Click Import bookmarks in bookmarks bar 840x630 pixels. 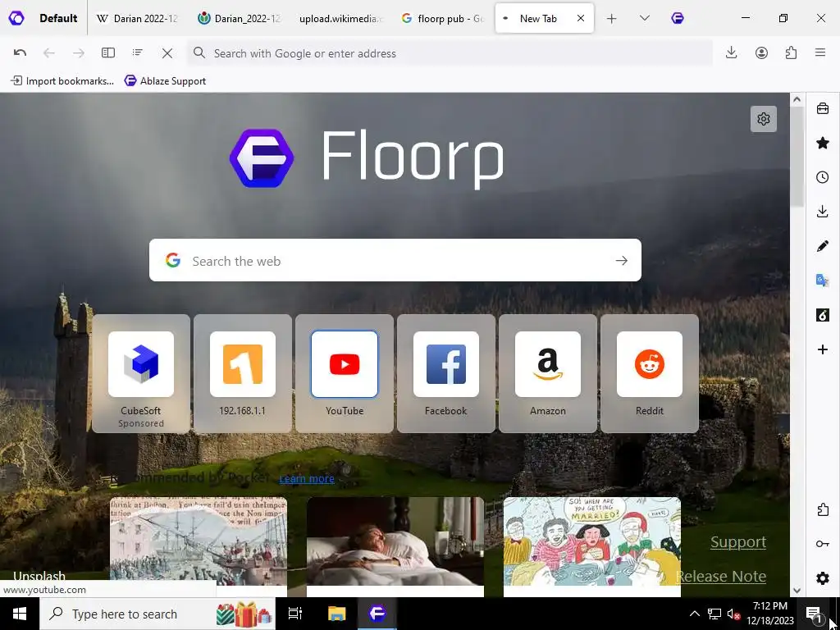tap(62, 81)
